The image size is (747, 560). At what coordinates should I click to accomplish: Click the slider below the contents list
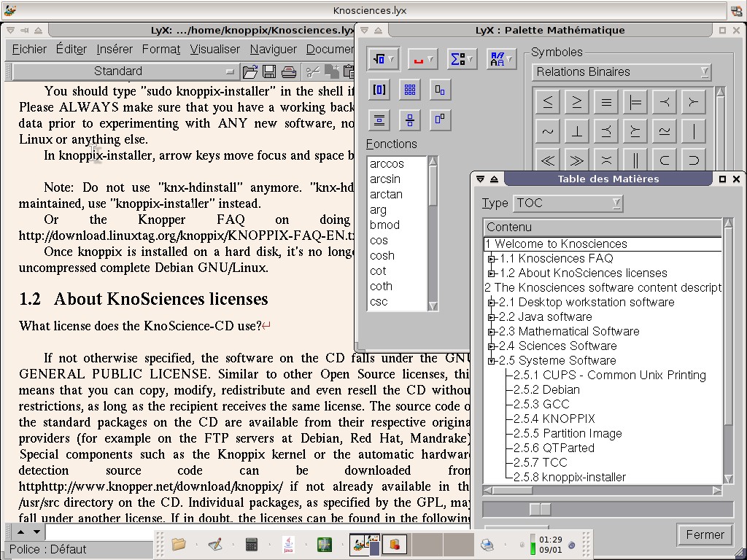click(x=541, y=509)
